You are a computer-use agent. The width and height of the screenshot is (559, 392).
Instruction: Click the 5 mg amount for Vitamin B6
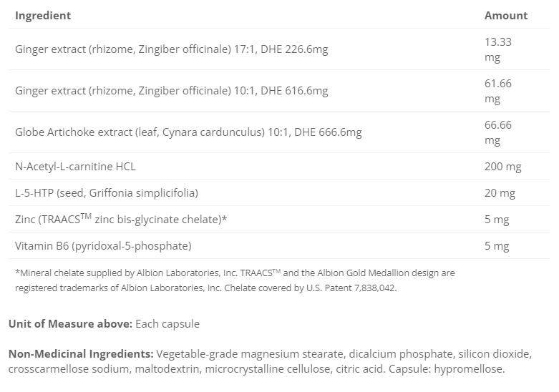click(497, 246)
